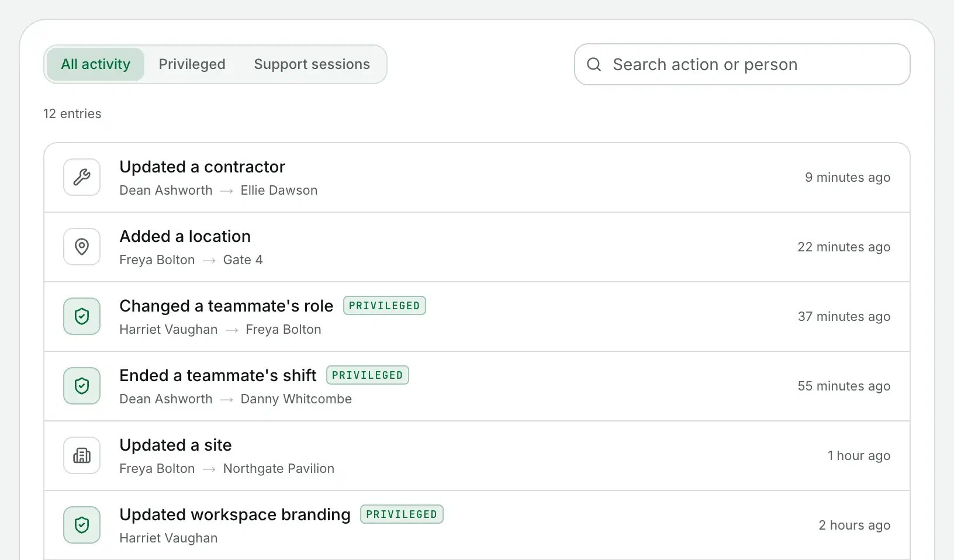Viewport: 954px width, 560px height.
Task: Click the building icon for Updated a site
Action: coord(82,455)
